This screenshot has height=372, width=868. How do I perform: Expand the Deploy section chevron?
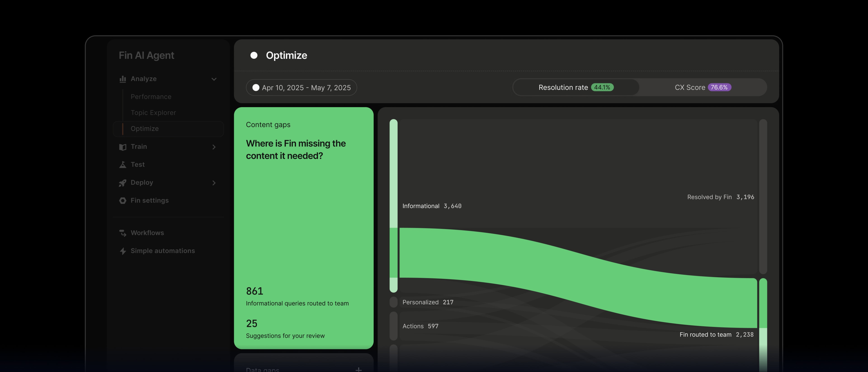[x=214, y=183]
